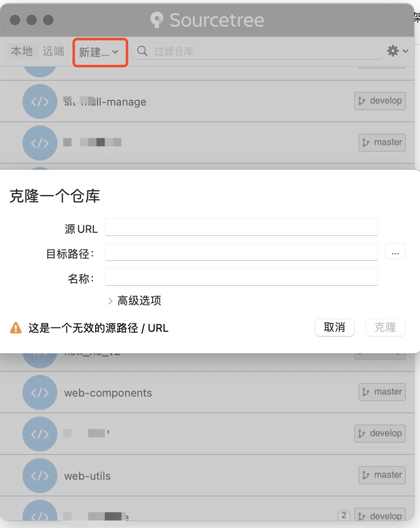
Task: Open the 新建... dropdown menu
Action: [100, 52]
